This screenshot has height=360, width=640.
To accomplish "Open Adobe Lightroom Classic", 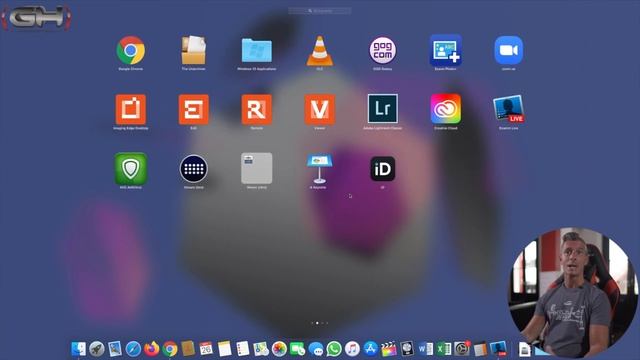I will coord(382,109).
